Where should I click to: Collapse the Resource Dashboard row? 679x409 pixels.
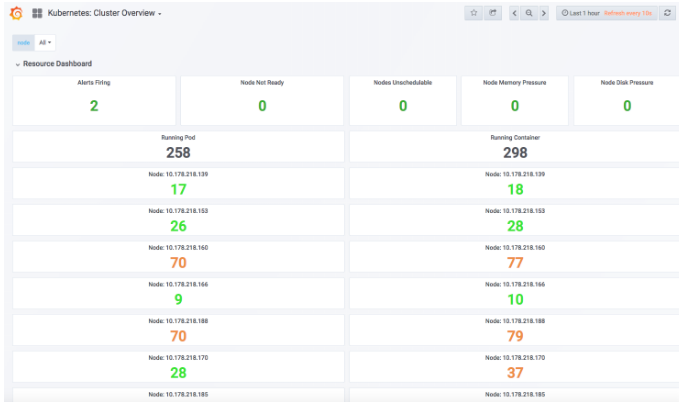[54, 64]
